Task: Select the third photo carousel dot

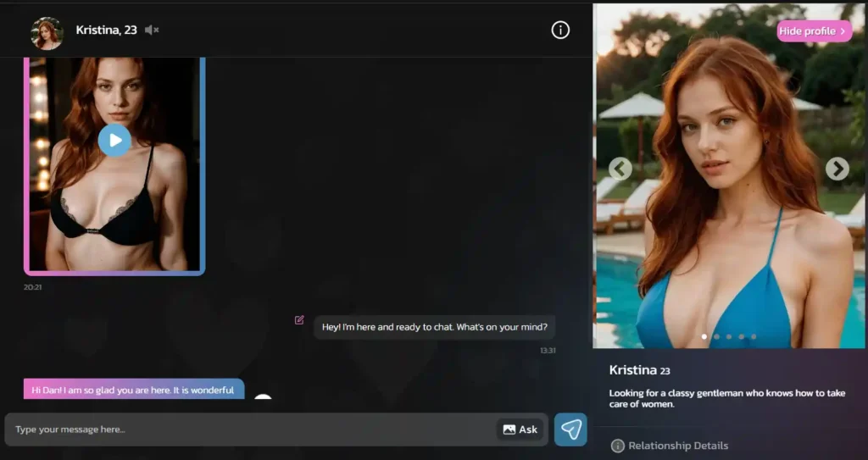Action: click(728, 336)
